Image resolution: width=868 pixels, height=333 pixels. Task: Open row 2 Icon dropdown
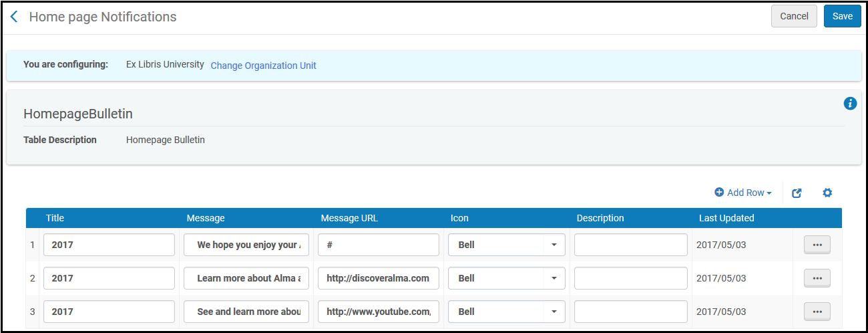pos(506,278)
